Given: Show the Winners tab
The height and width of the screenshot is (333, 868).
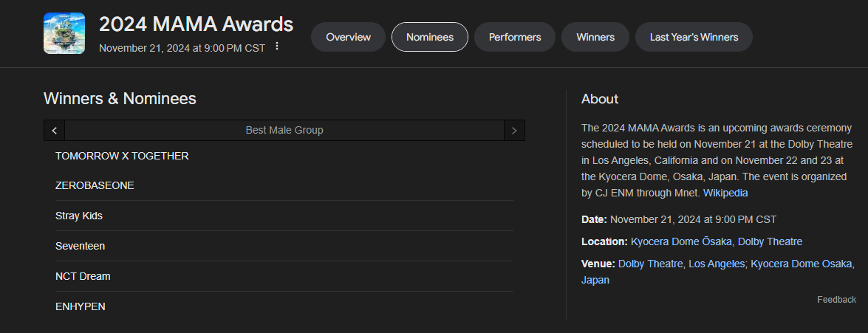Looking at the screenshot, I should [x=595, y=37].
